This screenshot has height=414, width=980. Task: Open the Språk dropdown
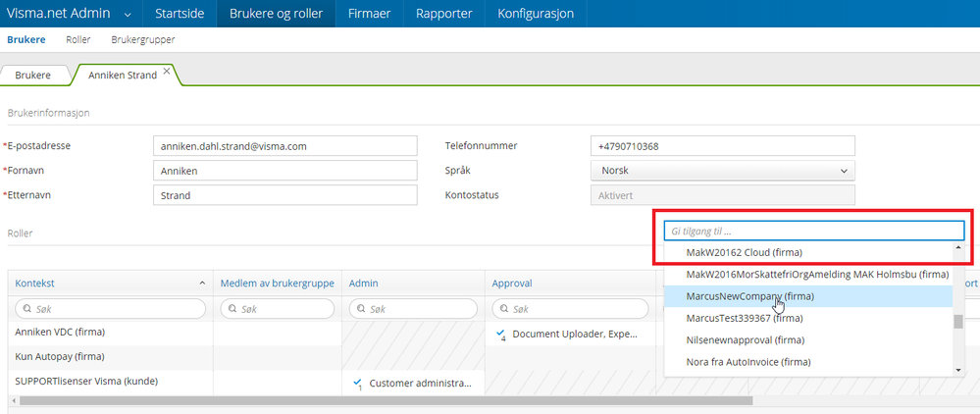tap(723, 170)
